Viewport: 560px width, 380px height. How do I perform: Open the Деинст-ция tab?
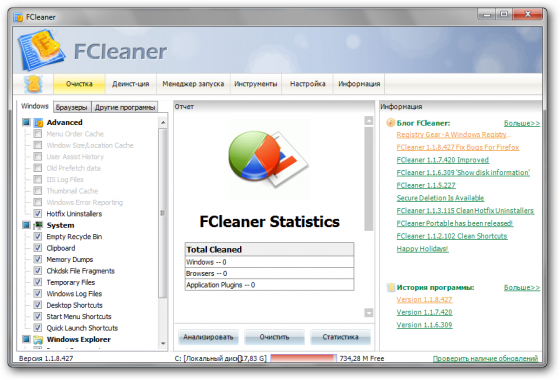pos(131,84)
